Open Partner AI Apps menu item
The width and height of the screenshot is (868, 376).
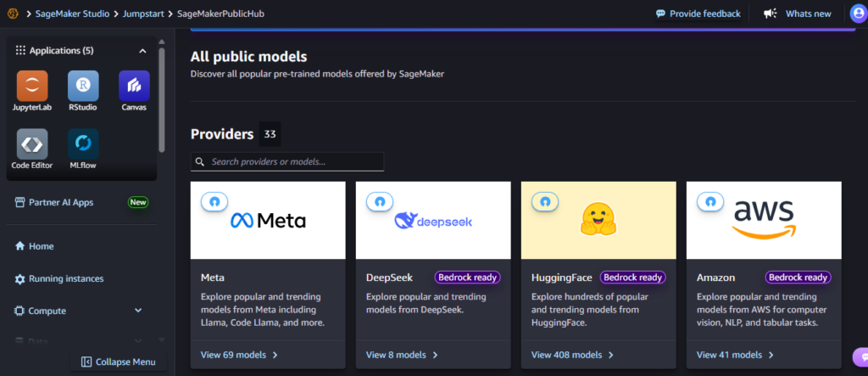click(53, 202)
